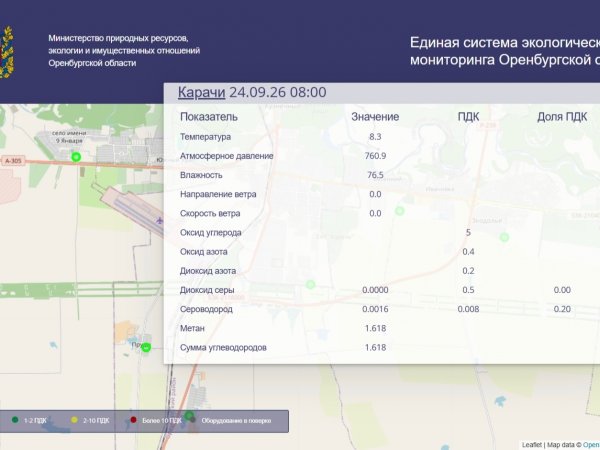Click the grey Оборудование в поверке legend dot
This screenshot has height=450, width=600.
pos(193,420)
